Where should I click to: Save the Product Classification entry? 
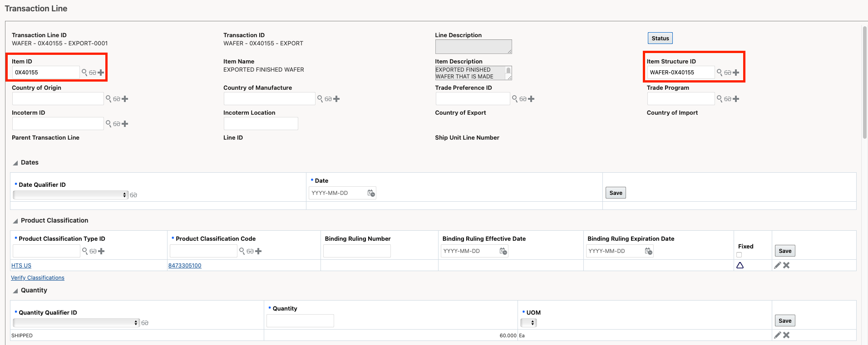coord(785,251)
